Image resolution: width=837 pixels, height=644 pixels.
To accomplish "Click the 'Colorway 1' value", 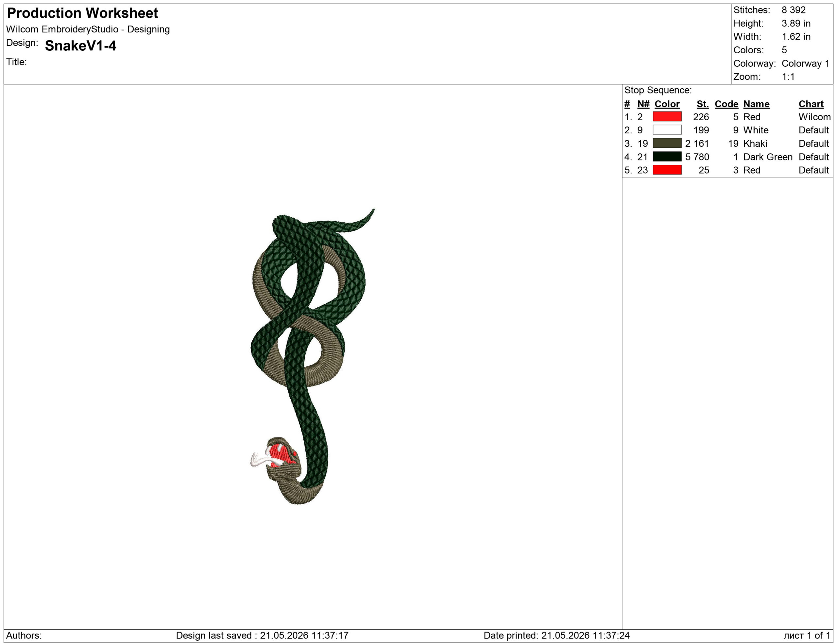I will pos(806,63).
